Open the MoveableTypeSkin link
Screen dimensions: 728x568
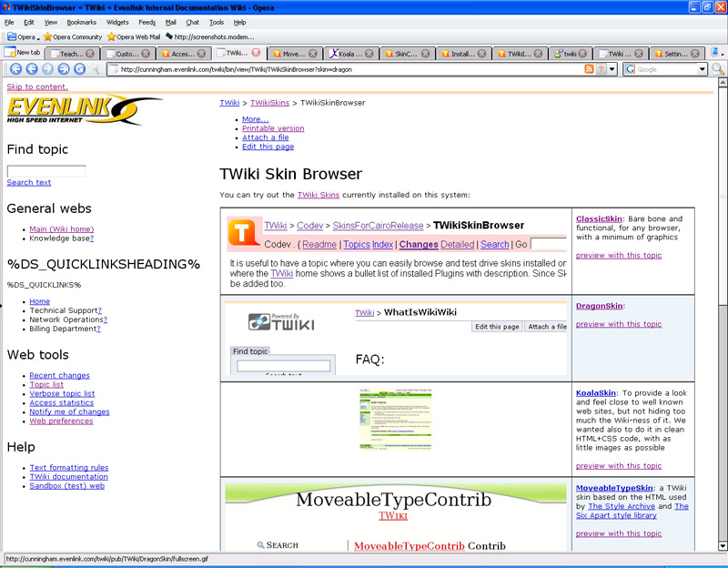[x=614, y=488]
